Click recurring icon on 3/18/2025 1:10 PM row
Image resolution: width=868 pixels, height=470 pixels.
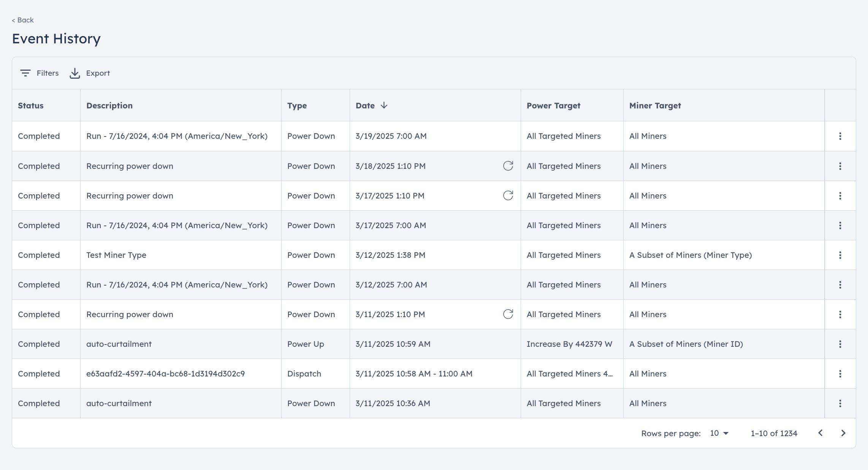click(x=508, y=166)
